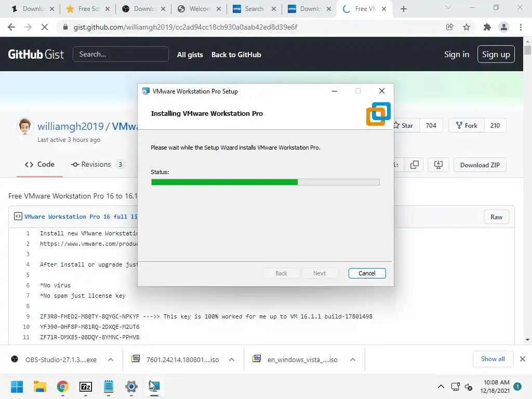Open williamgh2019 profile link

point(70,126)
